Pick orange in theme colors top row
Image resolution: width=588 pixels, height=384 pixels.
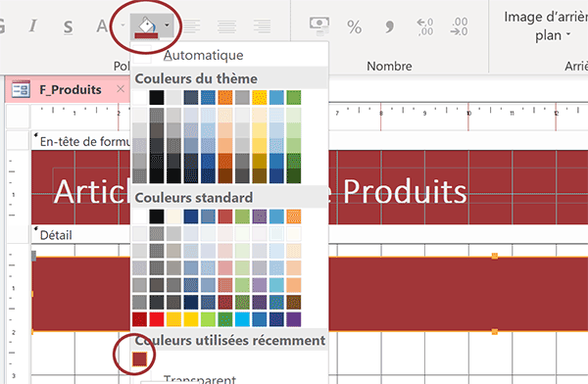pos(225,98)
